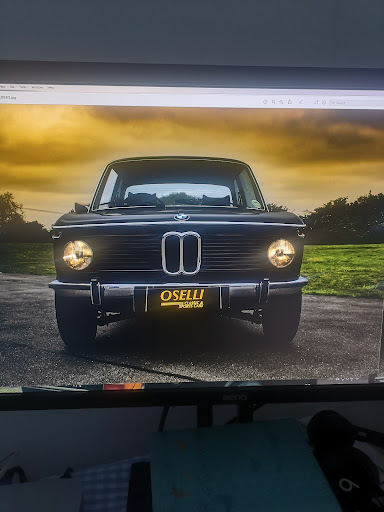Zoom in on the car photo
Viewport: 384px width, 512px height.
(281, 102)
